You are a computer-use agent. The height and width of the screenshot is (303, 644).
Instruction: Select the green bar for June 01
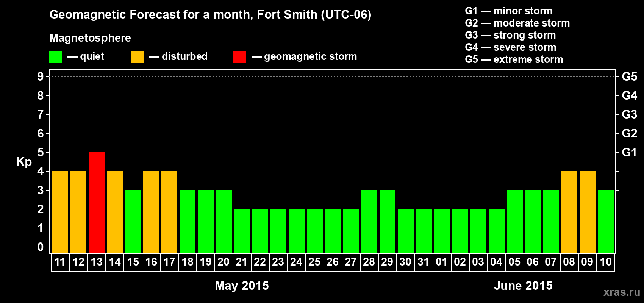(x=442, y=231)
